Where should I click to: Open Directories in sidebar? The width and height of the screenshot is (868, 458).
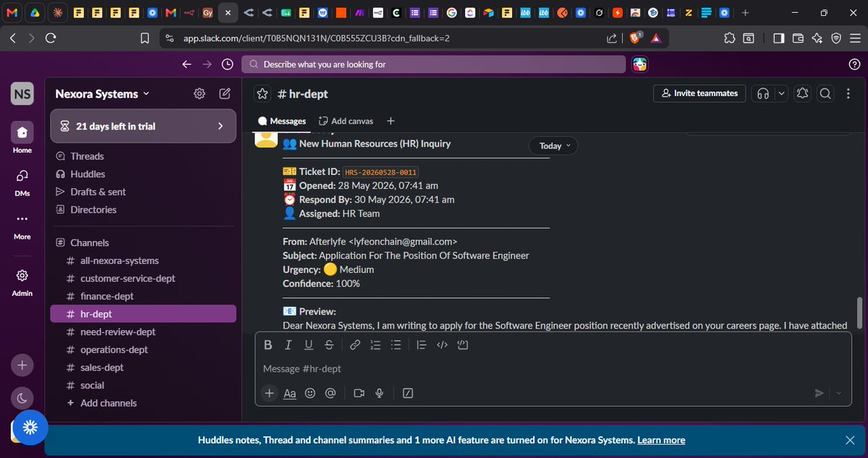[143, 210]
